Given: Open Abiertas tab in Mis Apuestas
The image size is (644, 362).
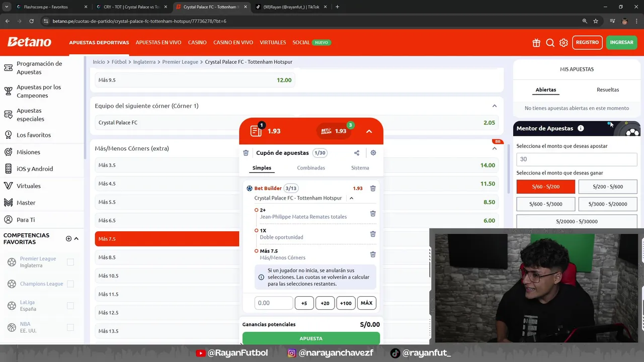Looking at the screenshot, I should click(x=546, y=90).
